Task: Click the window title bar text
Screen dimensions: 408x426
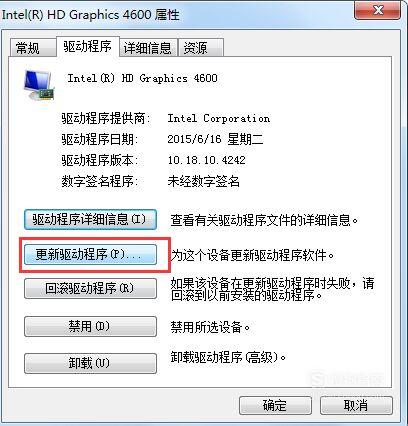Action: (91, 15)
